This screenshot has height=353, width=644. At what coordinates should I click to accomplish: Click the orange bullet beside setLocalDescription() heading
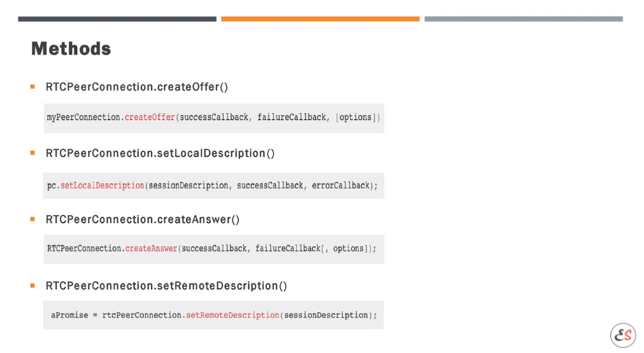pos(32,153)
